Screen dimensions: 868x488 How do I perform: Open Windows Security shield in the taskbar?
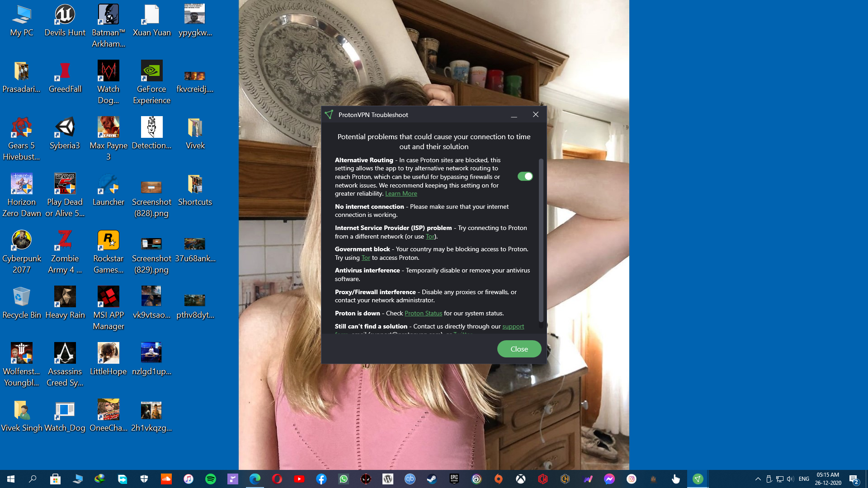point(144,479)
